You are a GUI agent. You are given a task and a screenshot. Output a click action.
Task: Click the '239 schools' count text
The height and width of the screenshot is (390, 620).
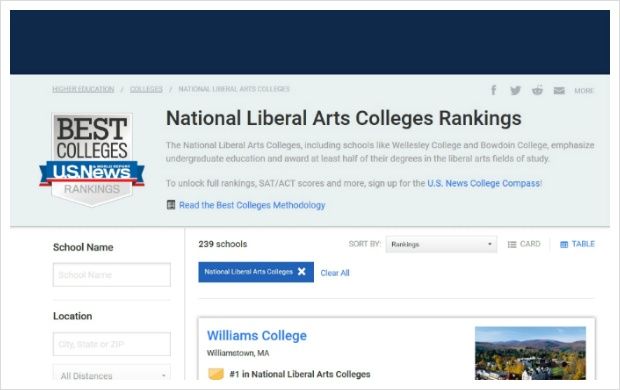(223, 244)
